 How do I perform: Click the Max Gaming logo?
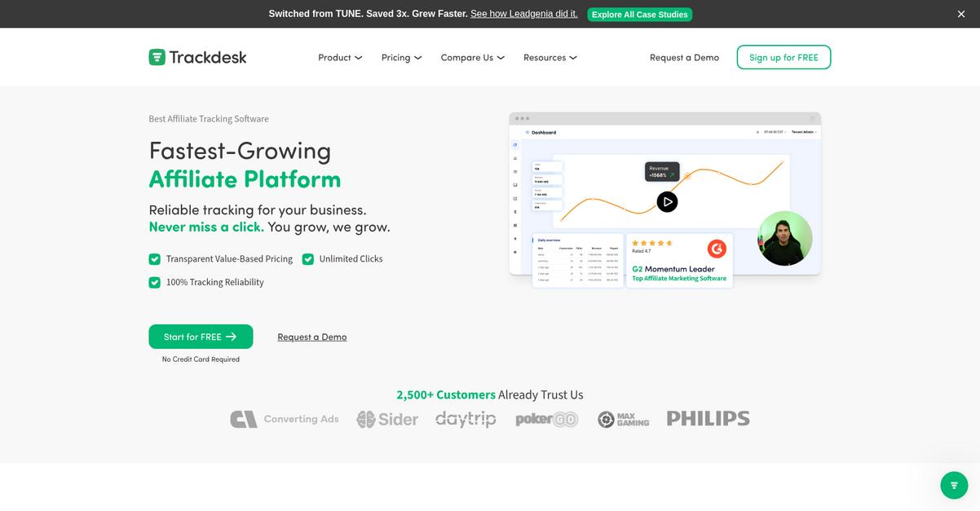click(624, 419)
